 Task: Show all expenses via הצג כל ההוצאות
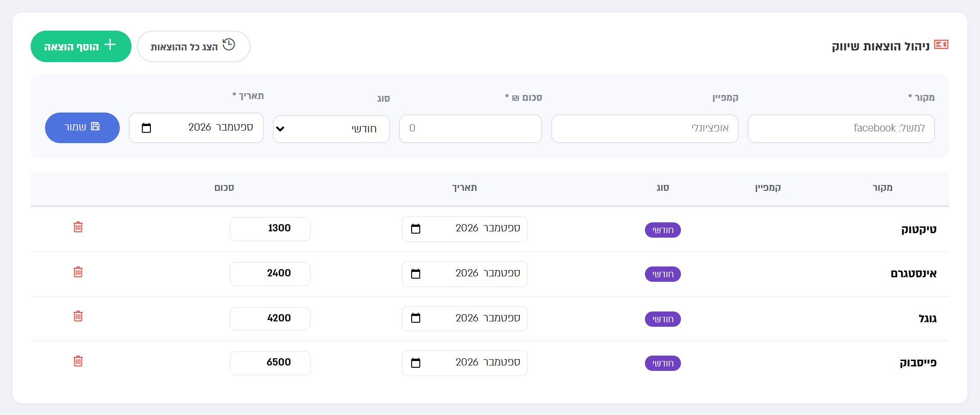point(194,46)
